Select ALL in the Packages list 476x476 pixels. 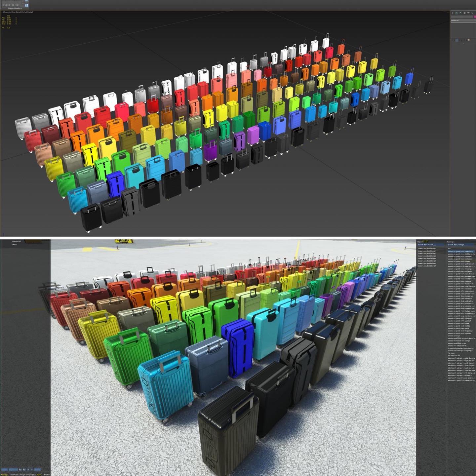[449, 249]
